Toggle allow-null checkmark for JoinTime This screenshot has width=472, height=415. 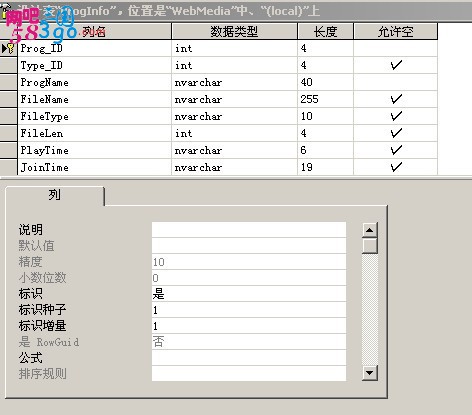[x=396, y=167]
